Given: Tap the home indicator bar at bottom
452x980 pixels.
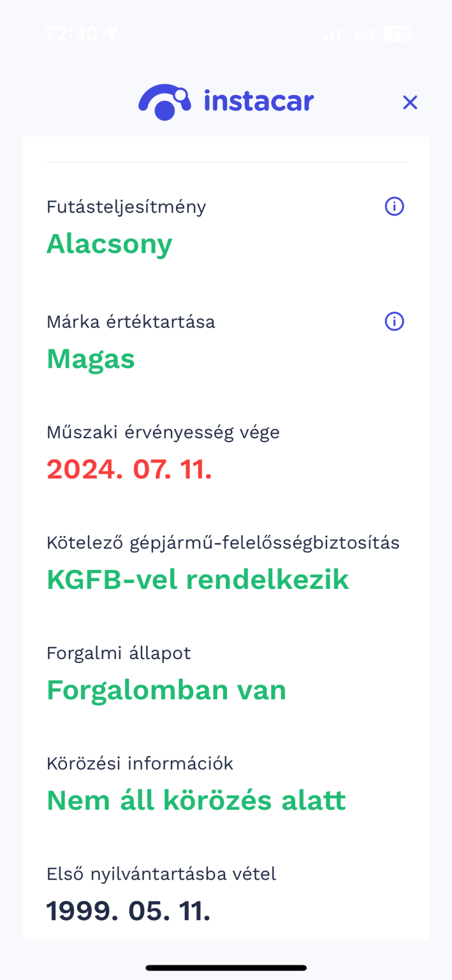Looking at the screenshot, I should pyautogui.click(x=226, y=968).
